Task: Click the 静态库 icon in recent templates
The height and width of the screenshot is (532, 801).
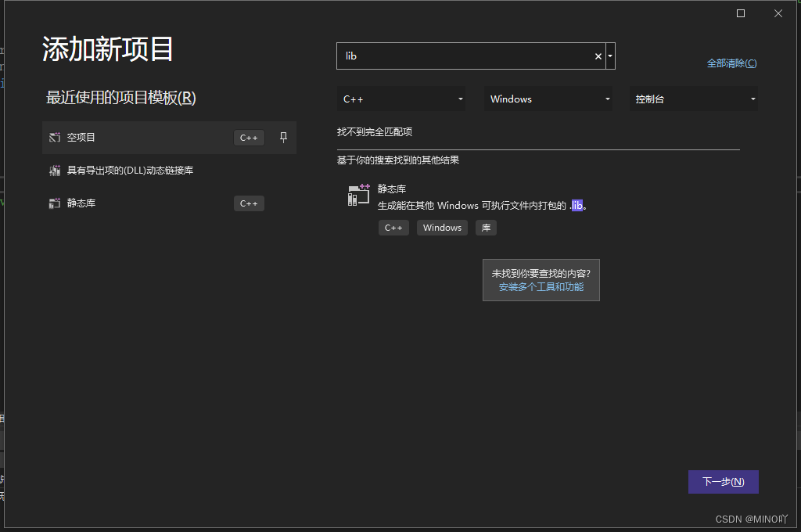Action: (x=54, y=203)
